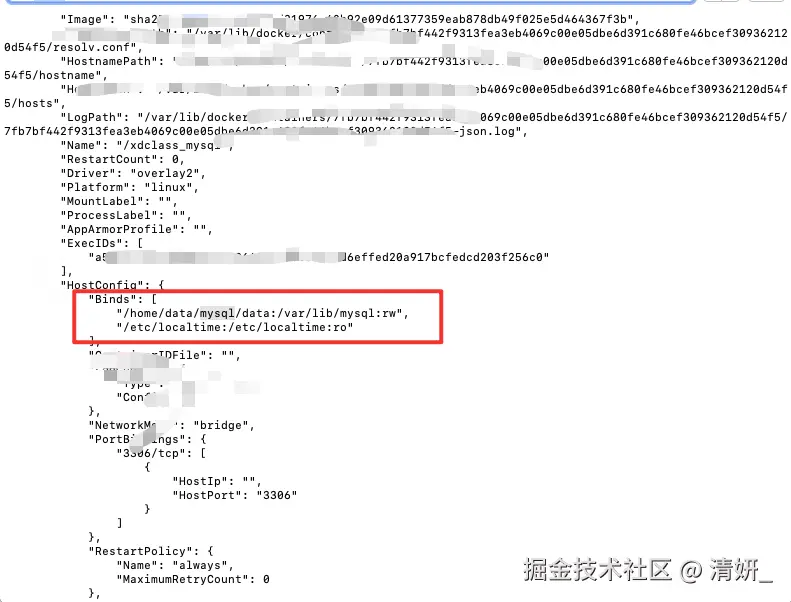Click the "LogPath" key text
Screen dimensions: 791x602
pyautogui.click(x=94, y=118)
